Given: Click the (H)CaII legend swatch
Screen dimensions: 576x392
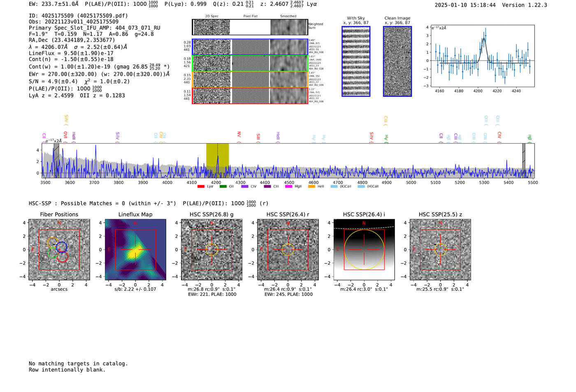Looking at the screenshot, I should (x=361, y=187).
